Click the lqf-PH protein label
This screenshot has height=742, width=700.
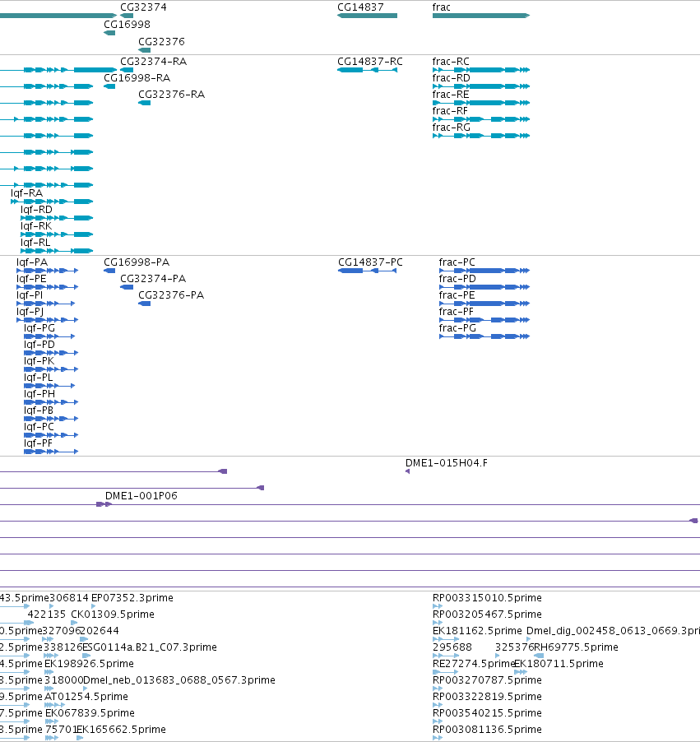pos(39,394)
